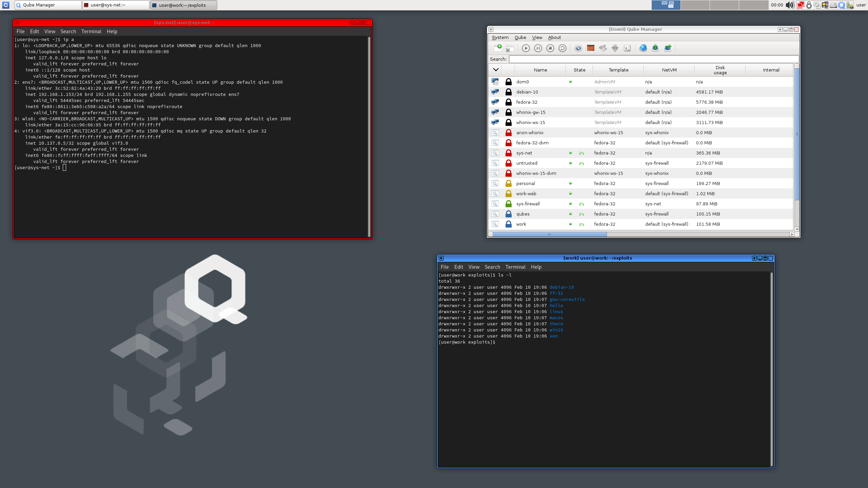868x488 pixels.
Task: Start or resume the selected qube
Action: coord(526,48)
